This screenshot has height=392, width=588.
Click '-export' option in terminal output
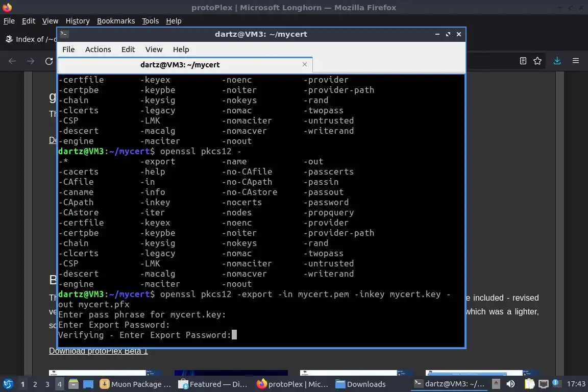click(x=158, y=162)
